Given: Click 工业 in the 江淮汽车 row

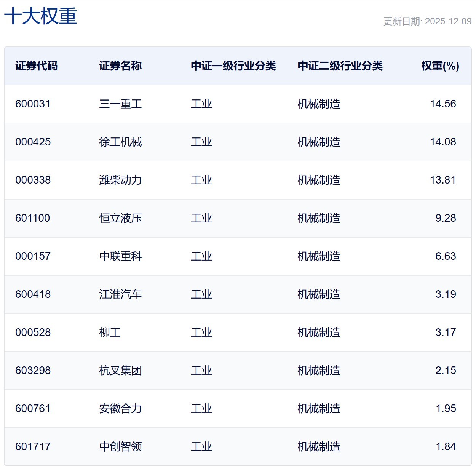Looking at the screenshot, I should coord(201,294).
